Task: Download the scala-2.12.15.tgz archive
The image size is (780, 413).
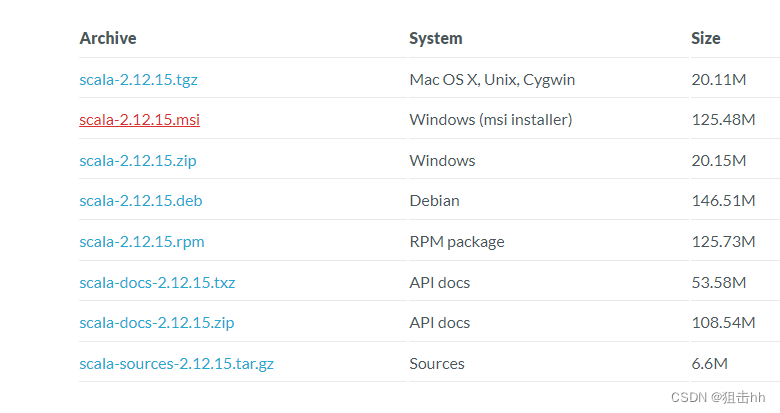Action: coord(138,80)
